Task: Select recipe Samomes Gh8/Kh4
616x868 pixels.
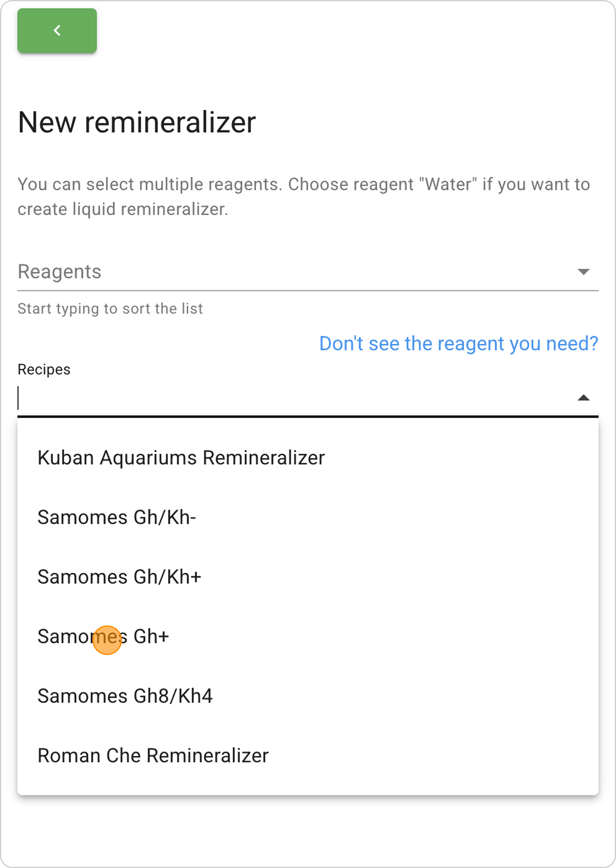Action: (125, 696)
